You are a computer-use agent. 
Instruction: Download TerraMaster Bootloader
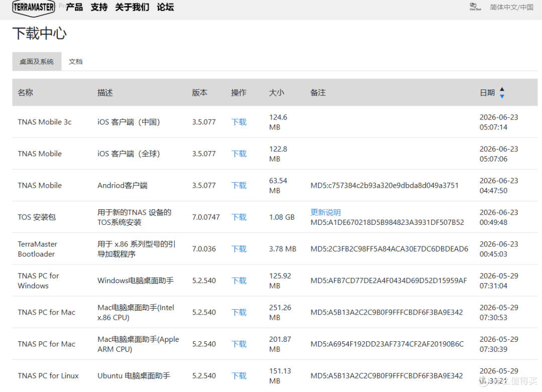coord(239,249)
